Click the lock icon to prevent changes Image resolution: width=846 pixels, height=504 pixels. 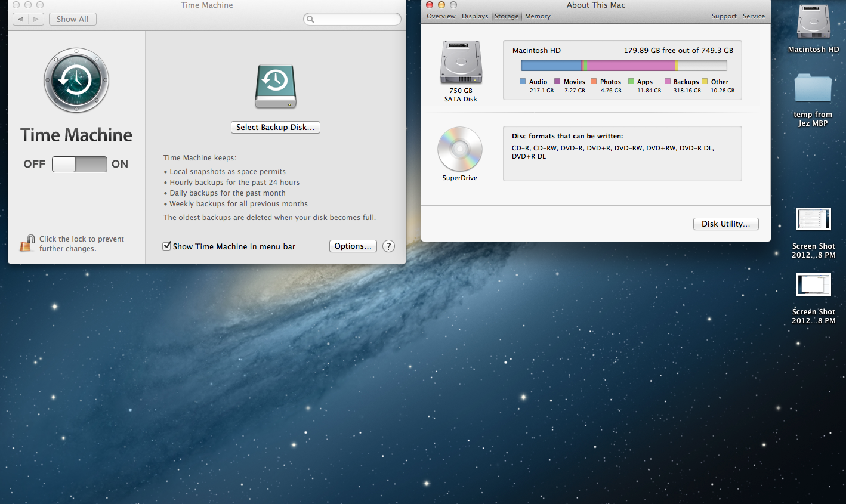pos(27,243)
